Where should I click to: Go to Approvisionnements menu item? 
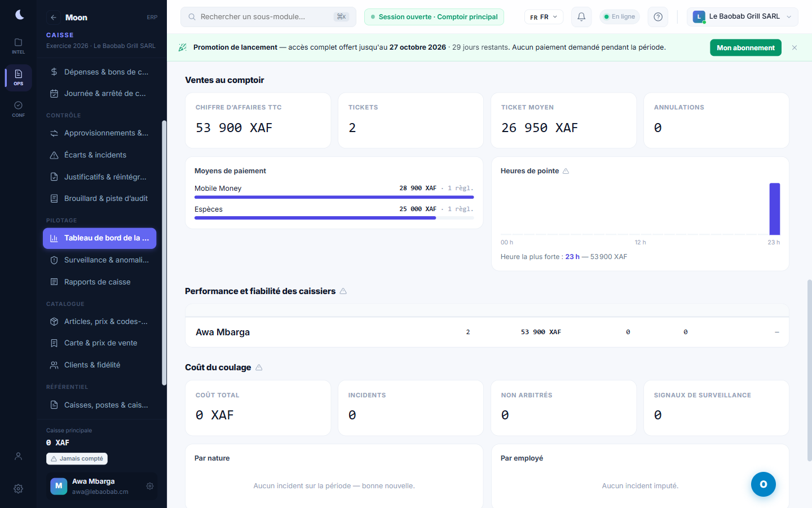[99, 133]
